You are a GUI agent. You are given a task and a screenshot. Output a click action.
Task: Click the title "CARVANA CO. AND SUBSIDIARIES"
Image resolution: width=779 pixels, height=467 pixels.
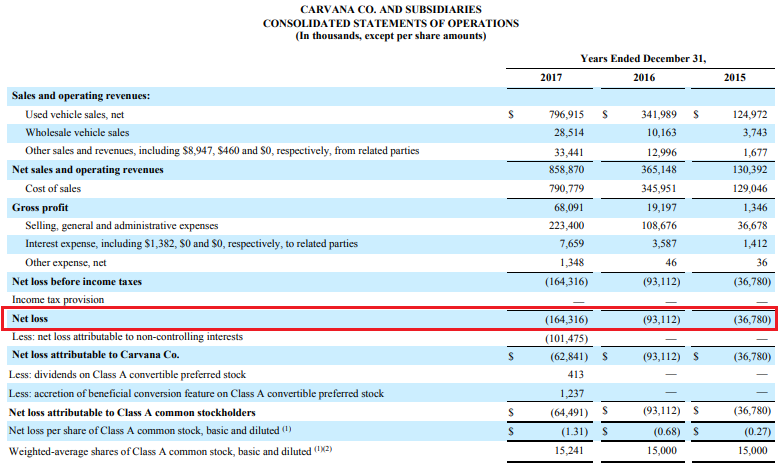(x=390, y=9)
